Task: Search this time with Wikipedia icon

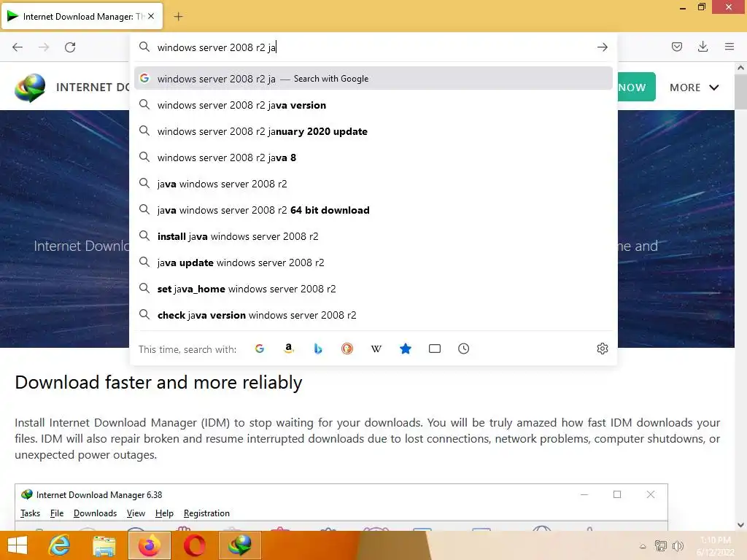Action: pos(376,349)
